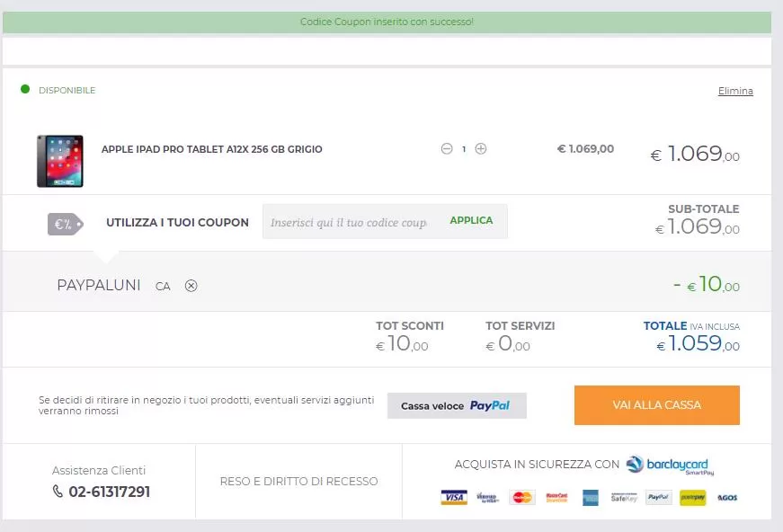Viewport: 783px width, 532px height.
Task: Click the VAI ALLA CASSA button
Action: pos(656,405)
